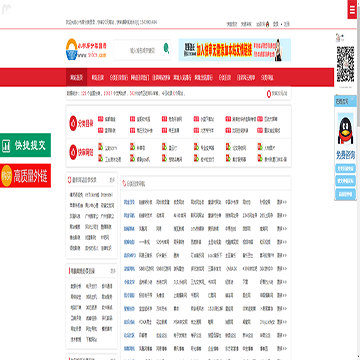Viewport: 360px width, 360px height.
Task: Click the red 高质量外链 banner button
Action: click(25, 175)
